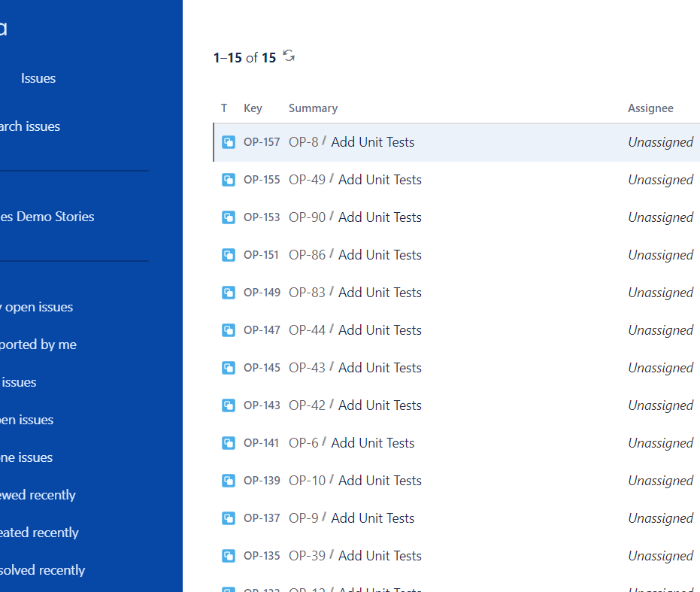Click sub-task icon for OP-149

pos(229,293)
